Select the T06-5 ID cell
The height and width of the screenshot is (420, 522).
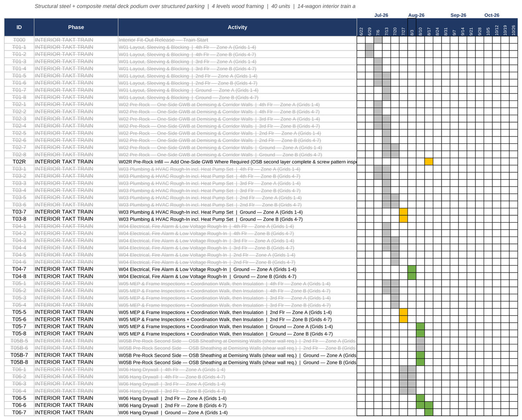(x=19, y=398)
